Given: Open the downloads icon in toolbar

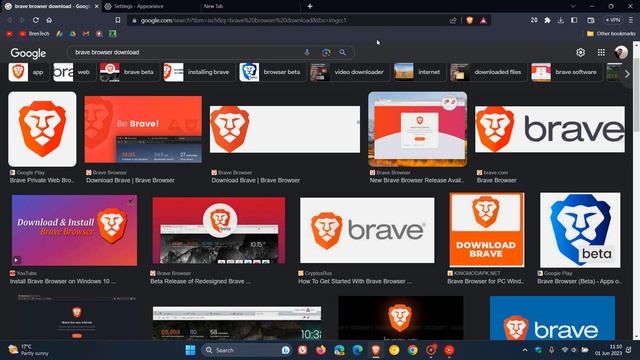Looking at the screenshot, I should click(x=561, y=20).
